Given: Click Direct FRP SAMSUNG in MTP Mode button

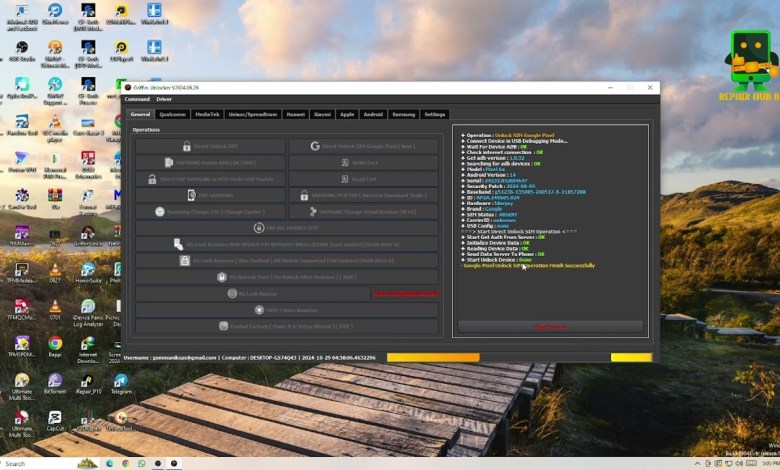Looking at the screenshot, I should (210, 179).
